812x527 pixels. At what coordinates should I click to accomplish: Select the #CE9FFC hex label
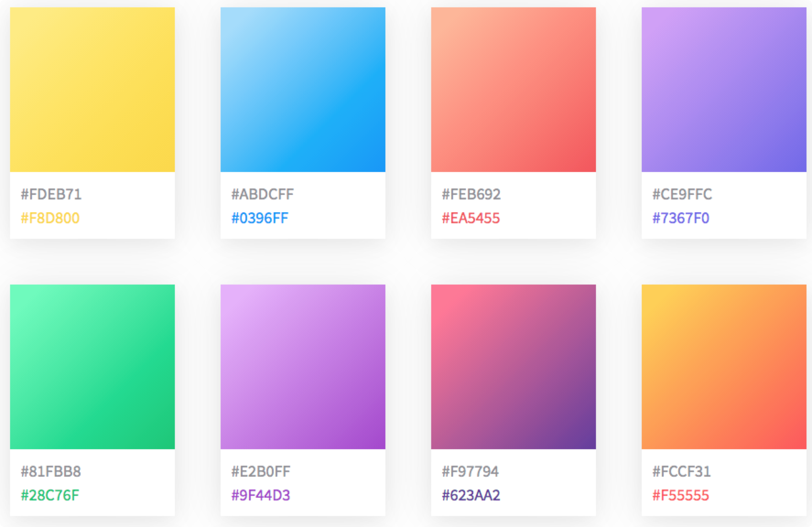point(682,194)
